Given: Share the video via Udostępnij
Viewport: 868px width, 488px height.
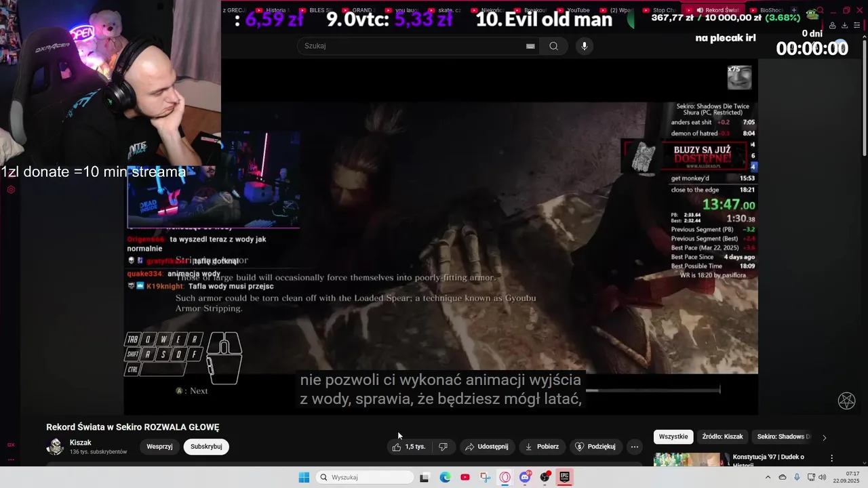Looking at the screenshot, I should pos(487,447).
